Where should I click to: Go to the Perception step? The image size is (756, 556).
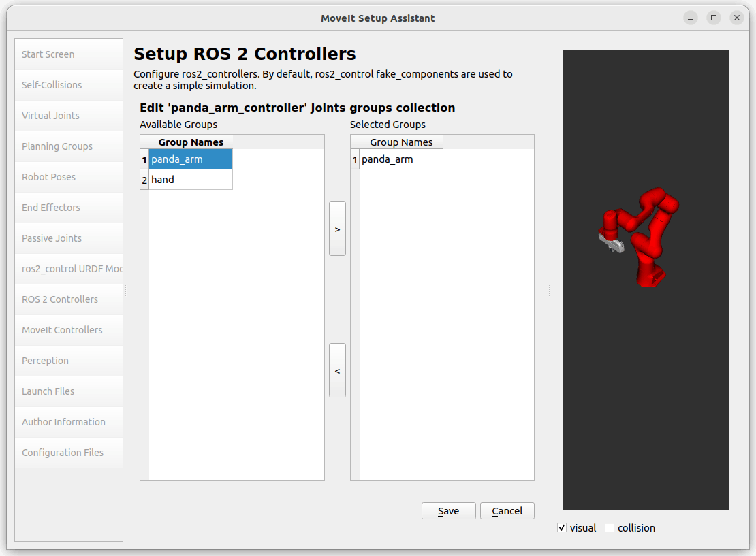point(69,361)
